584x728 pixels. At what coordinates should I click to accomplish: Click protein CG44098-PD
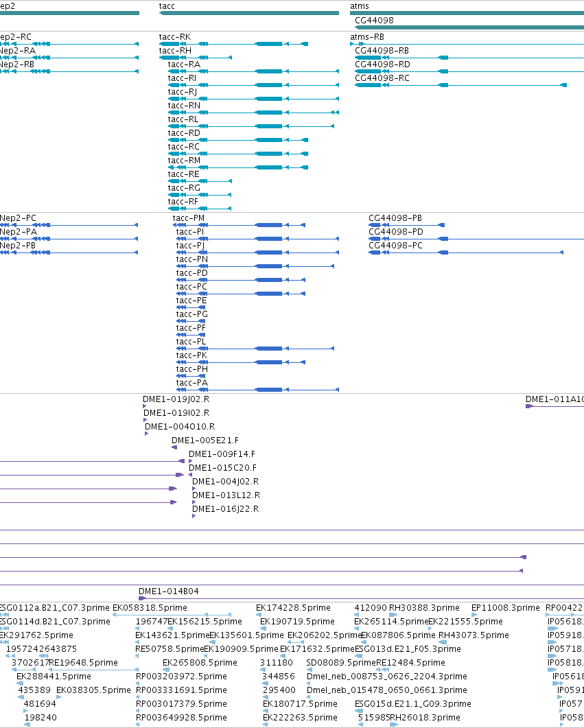476,239
